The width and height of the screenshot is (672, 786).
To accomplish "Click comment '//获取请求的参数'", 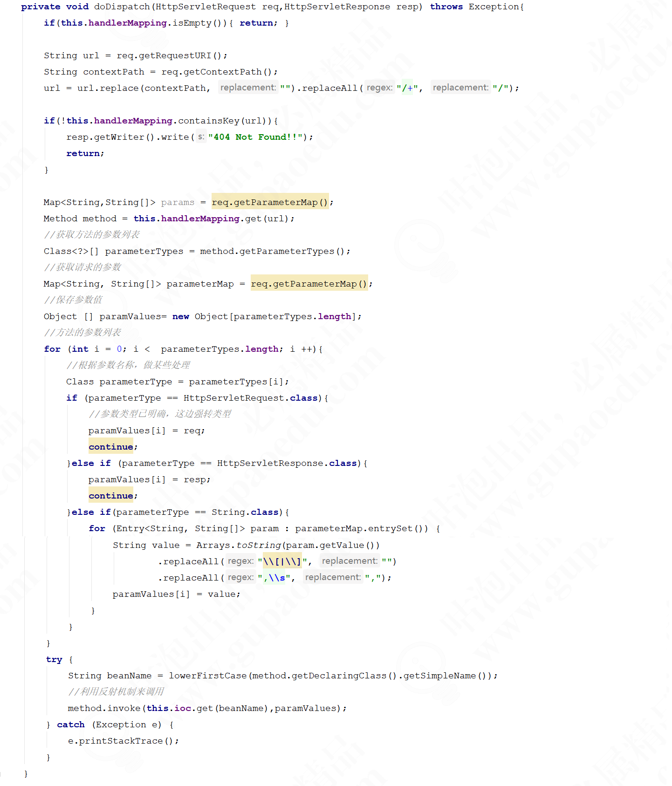I will (82, 267).
